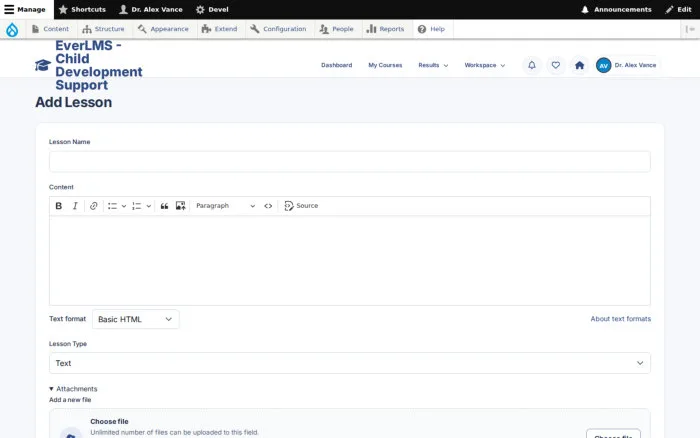Insert a bulleted list
Image resolution: width=700 pixels, height=438 pixels.
pyautogui.click(x=112, y=206)
